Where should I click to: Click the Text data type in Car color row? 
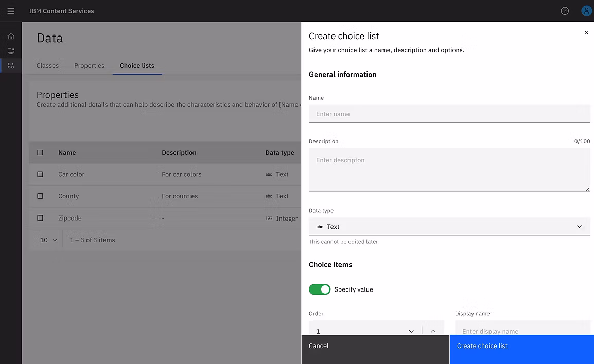click(277, 174)
